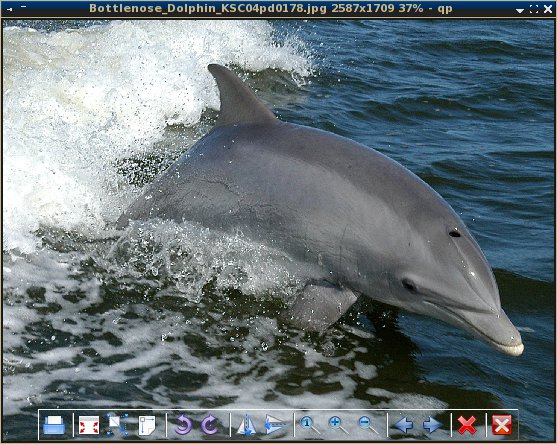Click the Bottlenose_Dolphin_KSC04pd0178.jpg title text
Screen dimensions: 557x444
pyautogui.click(x=208, y=8)
